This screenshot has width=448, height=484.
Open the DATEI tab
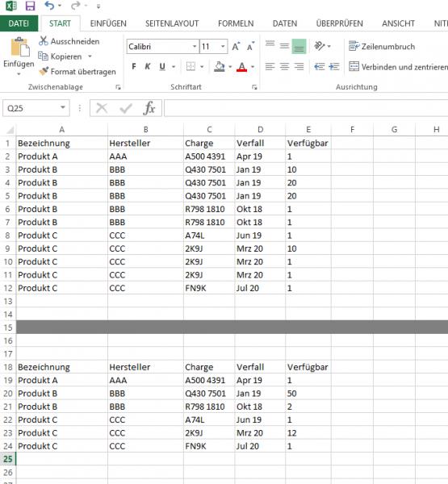19,23
